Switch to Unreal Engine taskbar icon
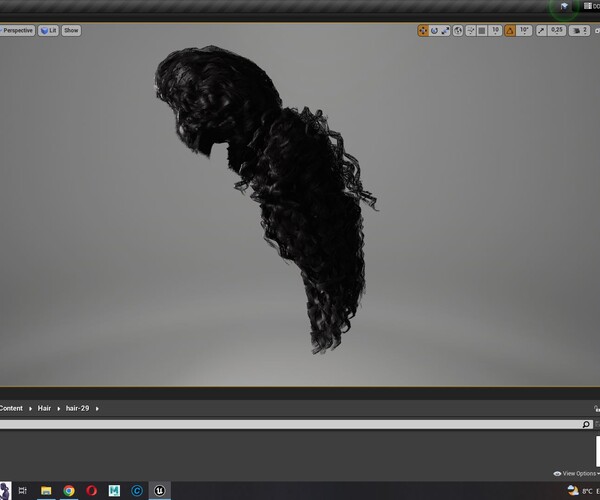The width and height of the screenshot is (600, 500). coord(160,490)
